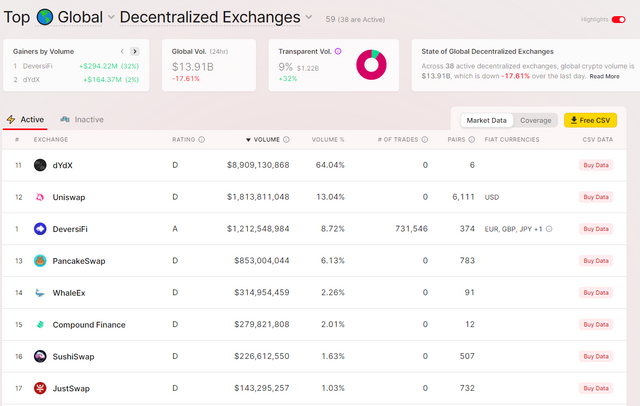Go to previous Gainers by Volume page

point(122,51)
